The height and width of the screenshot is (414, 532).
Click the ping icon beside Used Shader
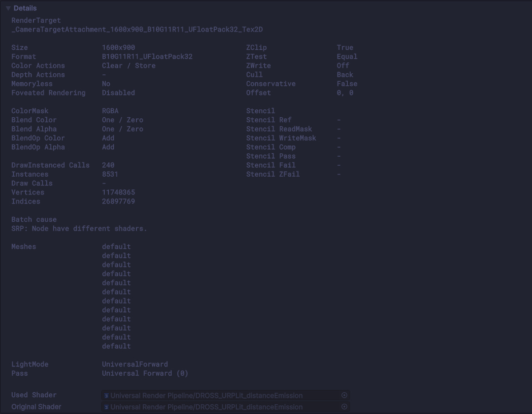344,395
